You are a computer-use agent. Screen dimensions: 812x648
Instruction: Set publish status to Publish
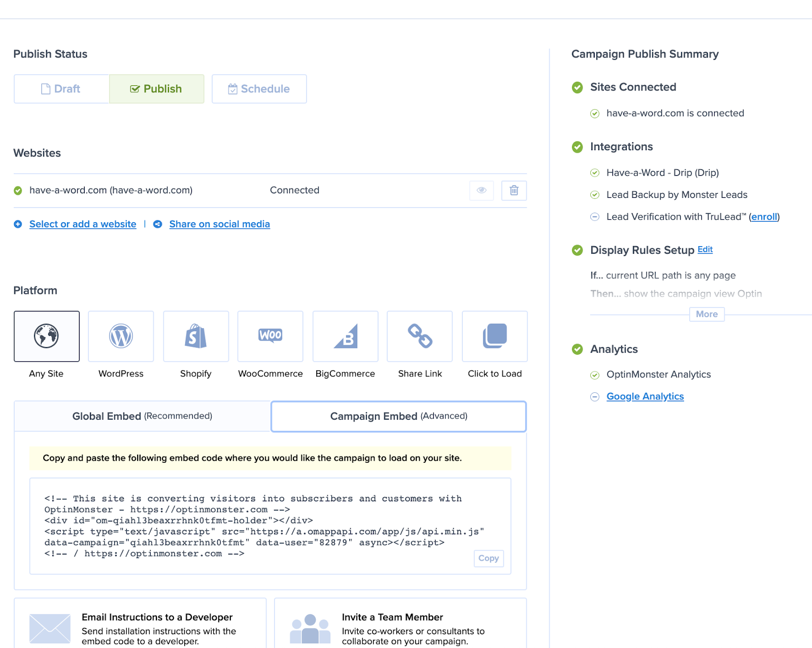157,89
